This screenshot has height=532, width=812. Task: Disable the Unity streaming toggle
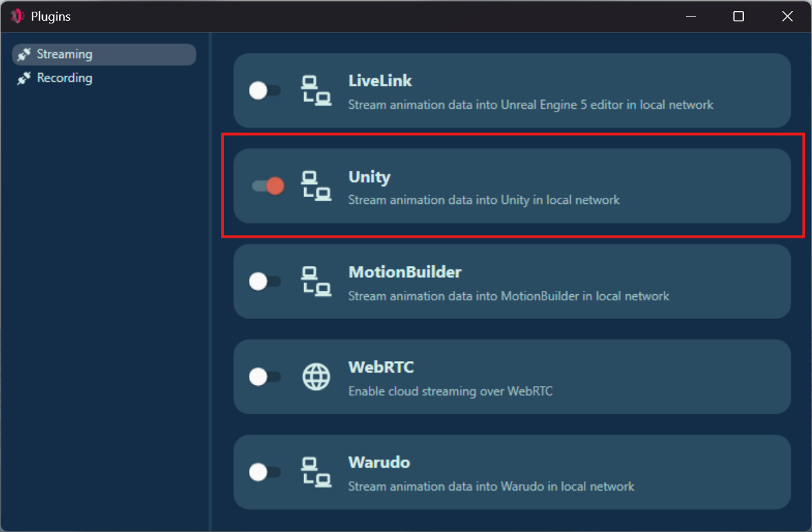tap(268, 186)
